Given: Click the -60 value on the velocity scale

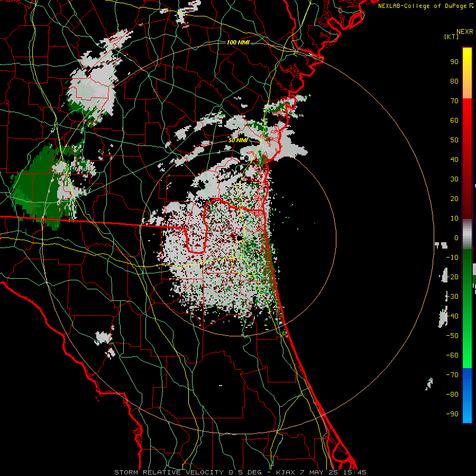Looking at the screenshot, I should pyautogui.click(x=452, y=355).
